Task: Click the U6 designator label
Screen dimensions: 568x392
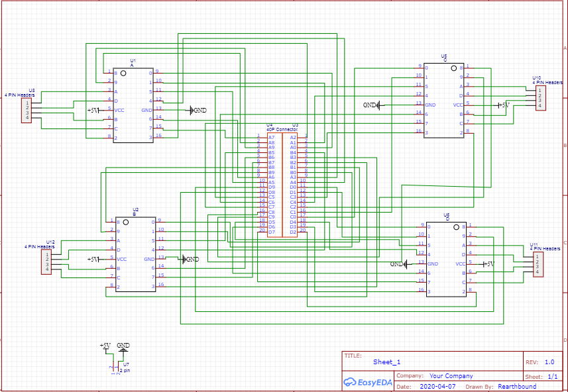Action: [446, 215]
